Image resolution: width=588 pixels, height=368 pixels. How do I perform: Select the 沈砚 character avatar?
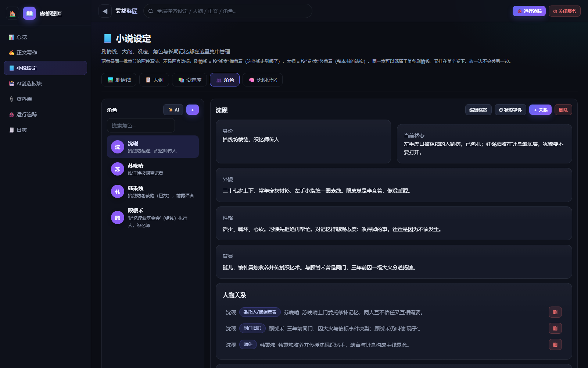coord(118,147)
